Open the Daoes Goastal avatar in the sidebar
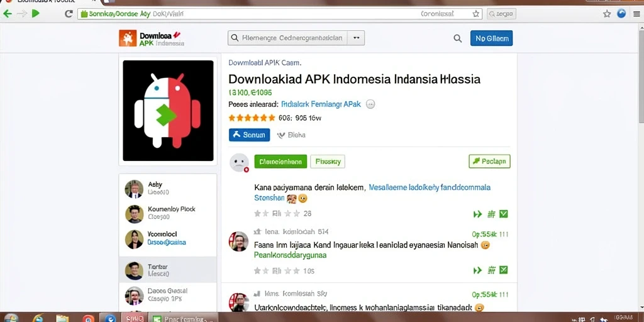This screenshot has height=322, width=644. click(134, 296)
